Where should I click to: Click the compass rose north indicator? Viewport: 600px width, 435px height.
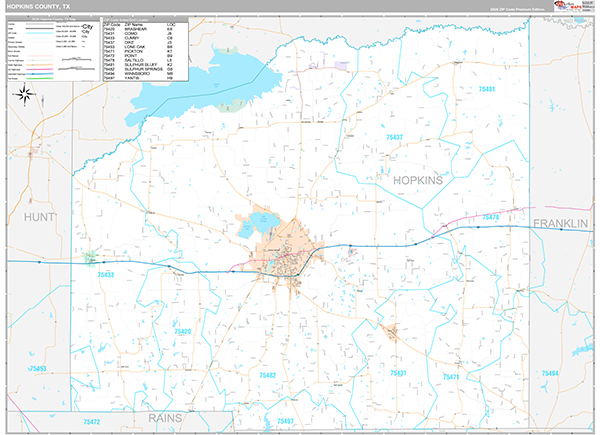click(x=27, y=95)
